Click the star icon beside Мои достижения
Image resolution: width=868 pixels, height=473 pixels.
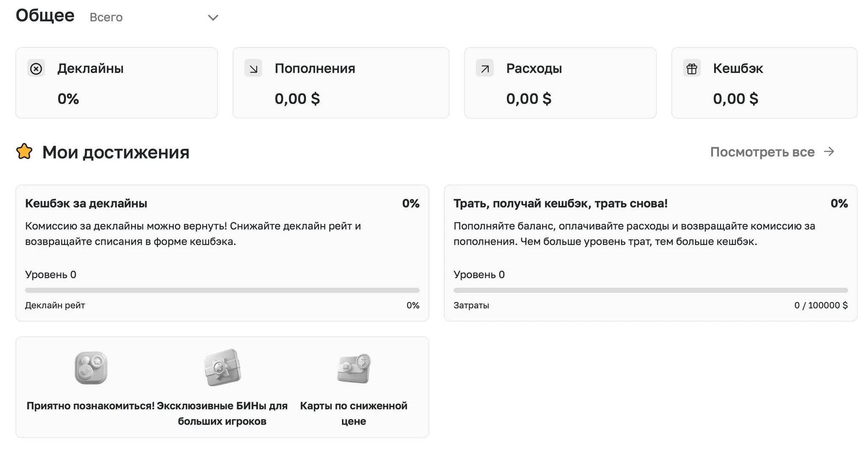tap(25, 151)
